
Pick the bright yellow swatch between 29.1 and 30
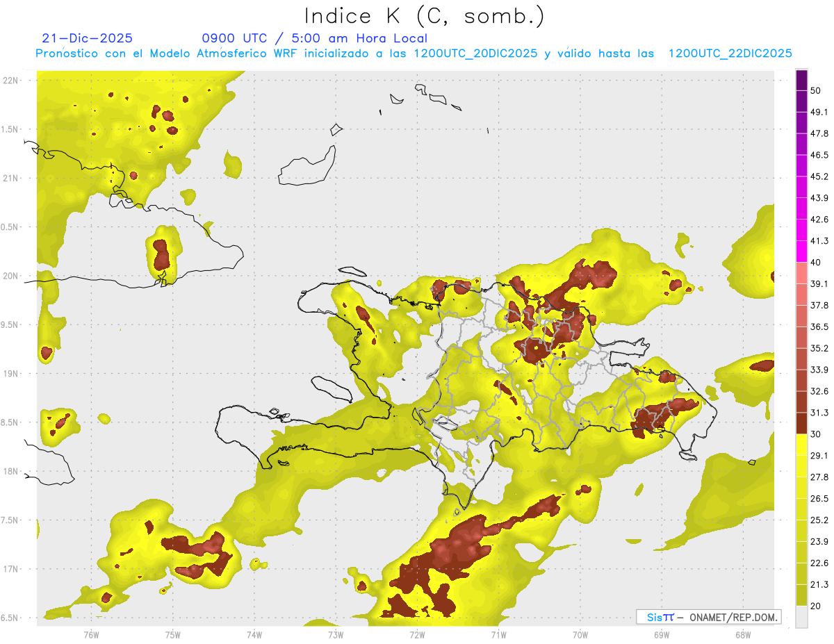coord(801,445)
